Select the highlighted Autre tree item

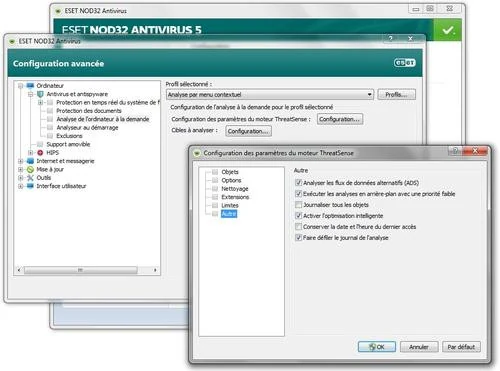pyautogui.click(x=229, y=214)
